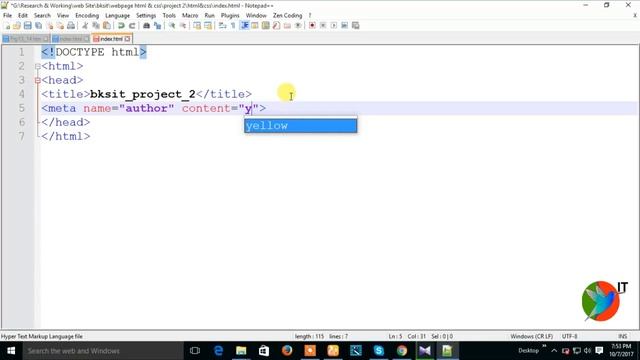This screenshot has width=640, height=360.
Task: Click the macro Playback icon
Action: (333, 25)
